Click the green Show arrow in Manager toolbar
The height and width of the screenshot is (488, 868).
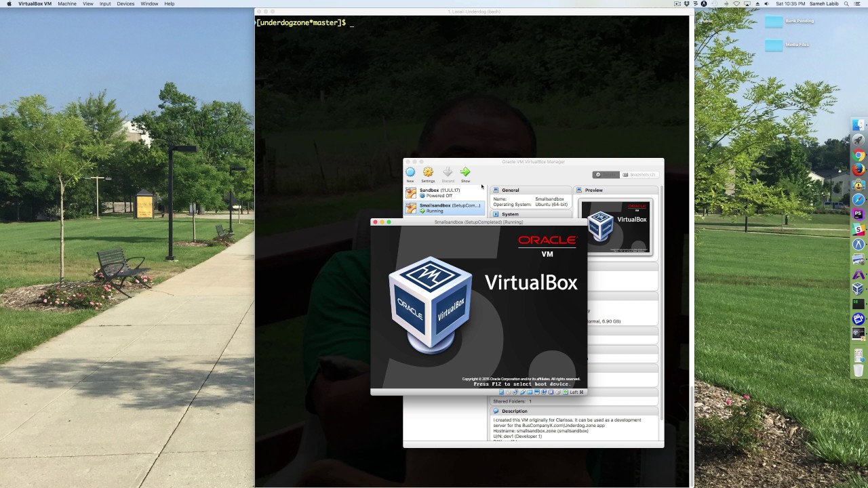[x=465, y=172]
